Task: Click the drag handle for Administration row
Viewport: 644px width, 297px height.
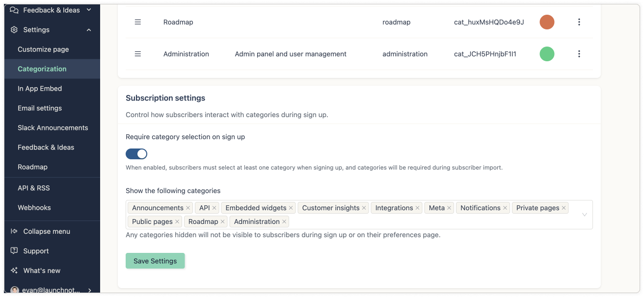Action: [x=138, y=54]
